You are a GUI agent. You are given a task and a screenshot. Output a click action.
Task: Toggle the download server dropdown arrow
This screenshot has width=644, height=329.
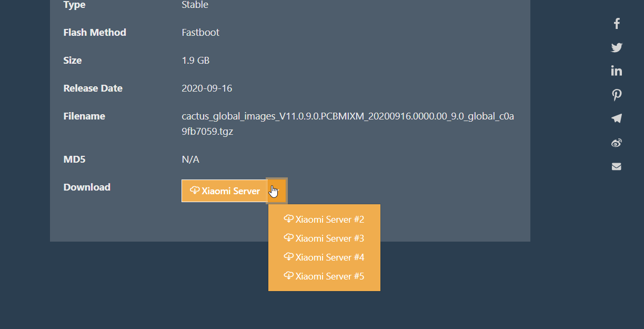click(277, 191)
